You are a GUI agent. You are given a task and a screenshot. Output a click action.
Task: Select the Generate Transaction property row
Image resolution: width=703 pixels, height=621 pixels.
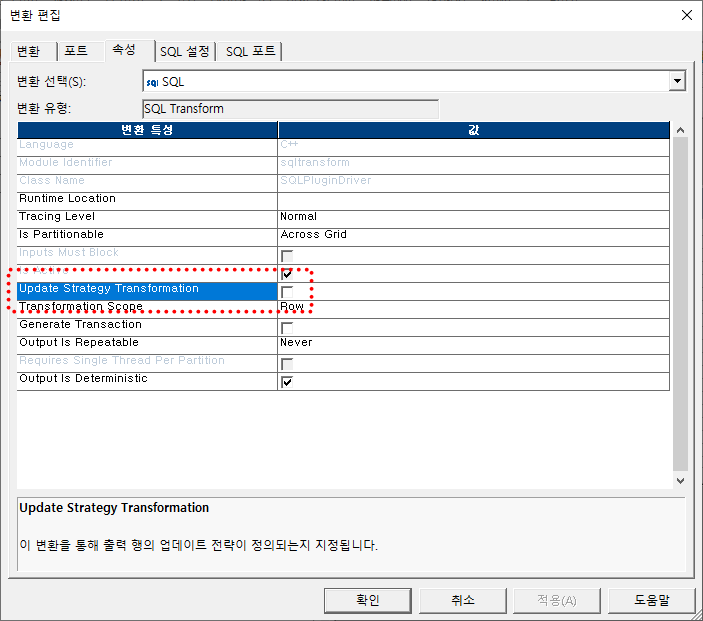point(147,328)
